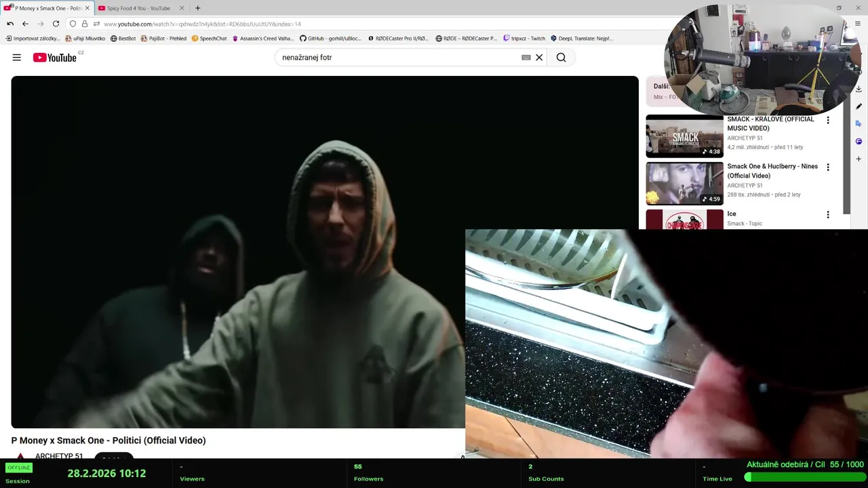The height and width of the screenshot is (488, 868).
Task: Open the downloads icon in the sidebar
Action: pyautogui.click(x=859, y=89)
